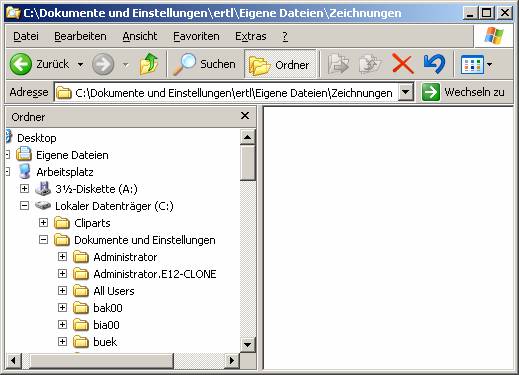
Task: Click the up one folder level icon
Action: pyautogui.click(x=149, y=64)
